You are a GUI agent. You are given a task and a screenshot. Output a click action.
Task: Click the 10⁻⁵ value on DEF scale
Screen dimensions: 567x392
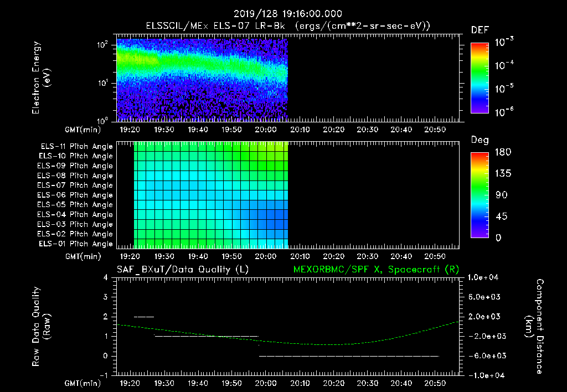504,89
